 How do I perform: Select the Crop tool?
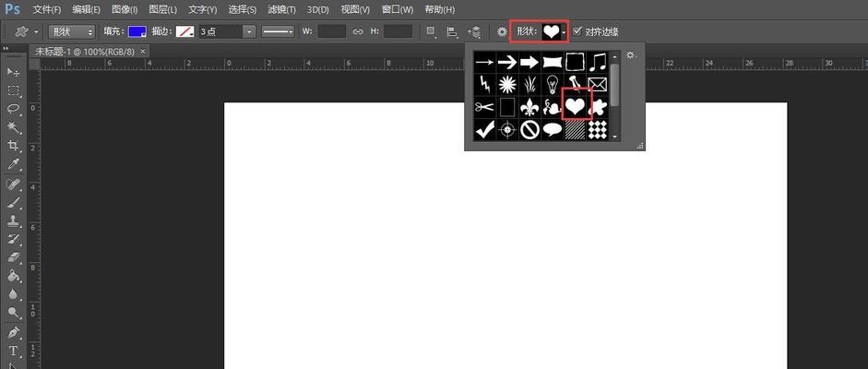click(13, 146)
